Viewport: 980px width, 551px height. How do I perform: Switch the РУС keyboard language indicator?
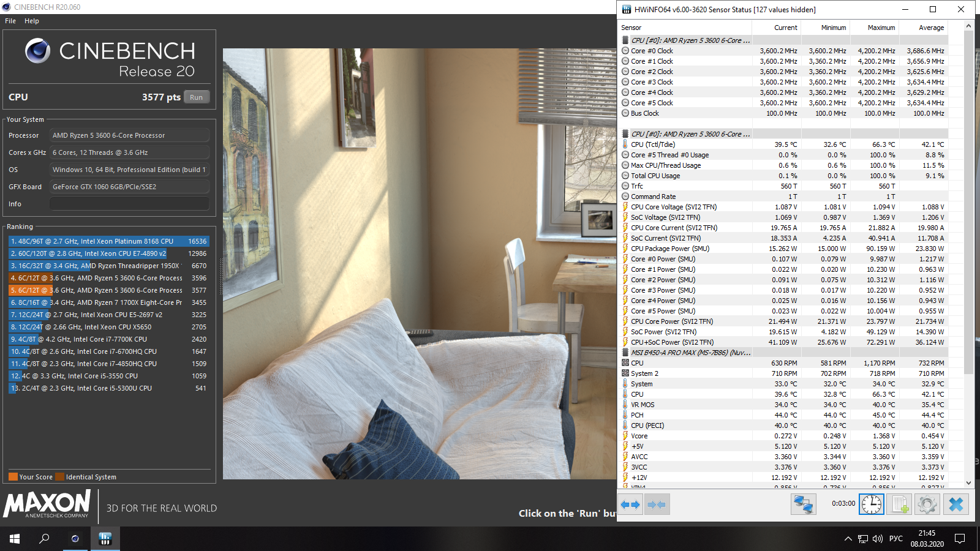pos(896,539)
